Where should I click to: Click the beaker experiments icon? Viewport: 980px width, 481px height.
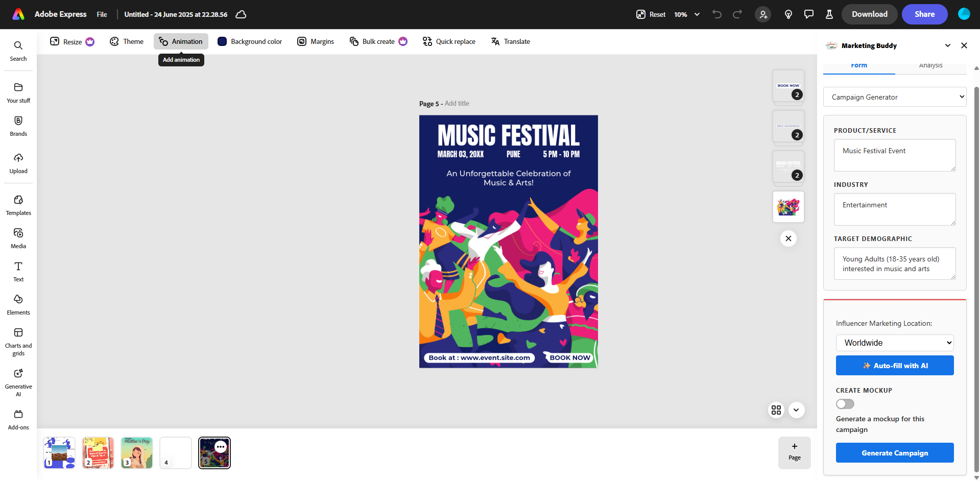(829, 14)
